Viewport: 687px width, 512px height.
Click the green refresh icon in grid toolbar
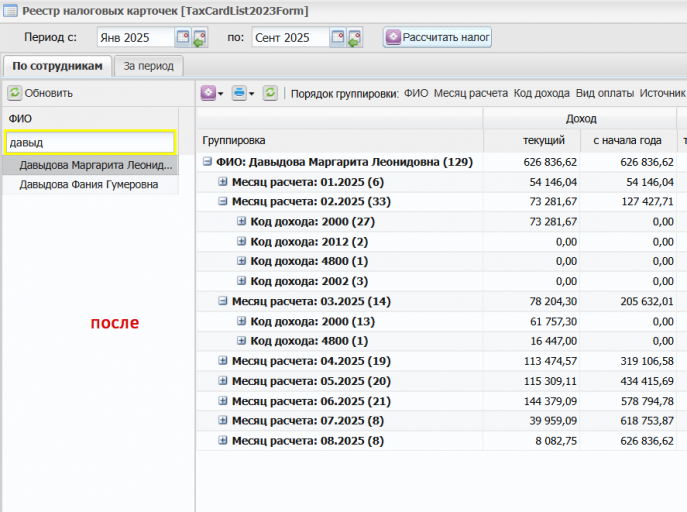click(x=270, y=93)
